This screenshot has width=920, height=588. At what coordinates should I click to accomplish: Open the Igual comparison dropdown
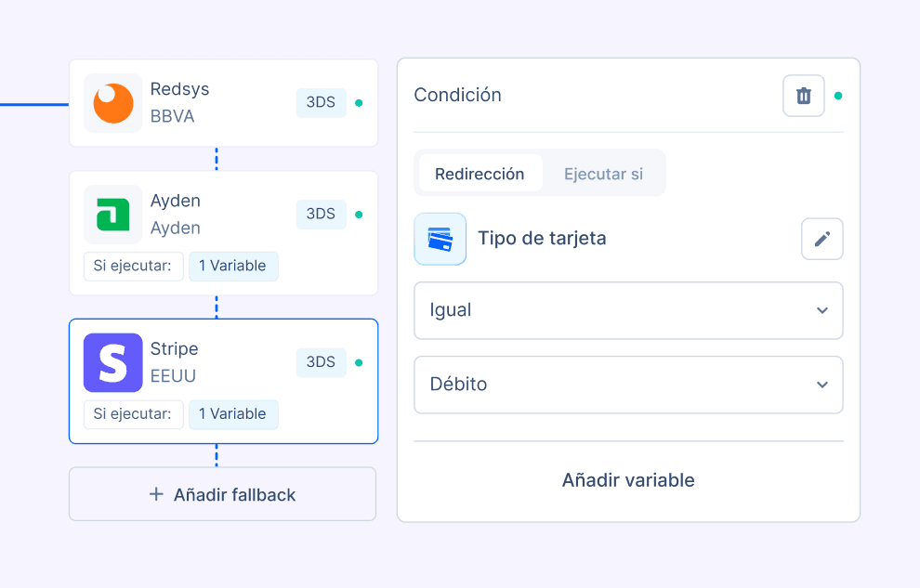click(x=628, y=310)
